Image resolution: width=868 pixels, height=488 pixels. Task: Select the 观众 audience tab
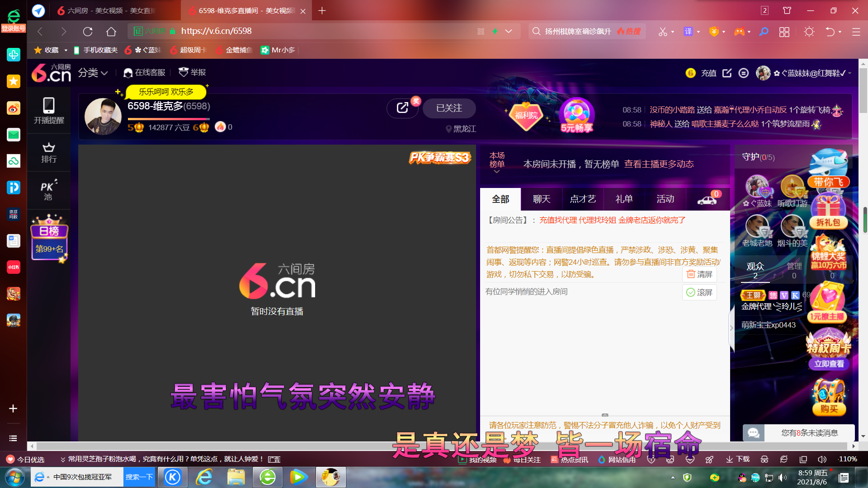tap(755, 270)
